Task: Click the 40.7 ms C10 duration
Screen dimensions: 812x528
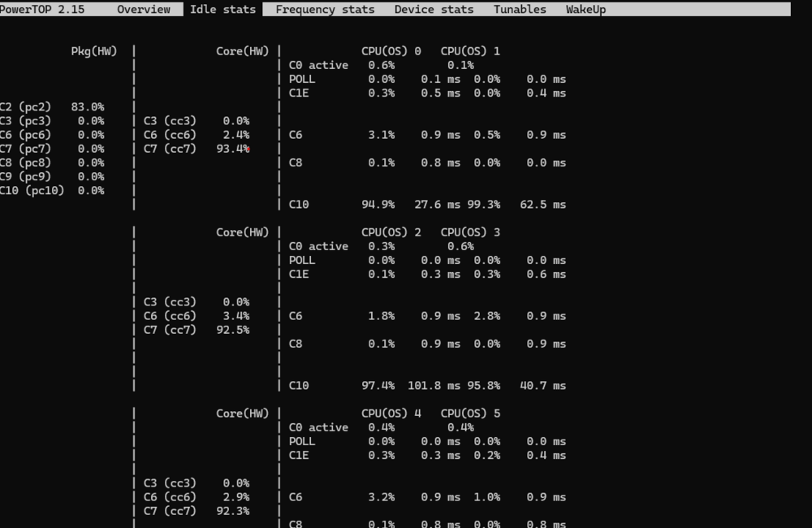Action: 542,386
